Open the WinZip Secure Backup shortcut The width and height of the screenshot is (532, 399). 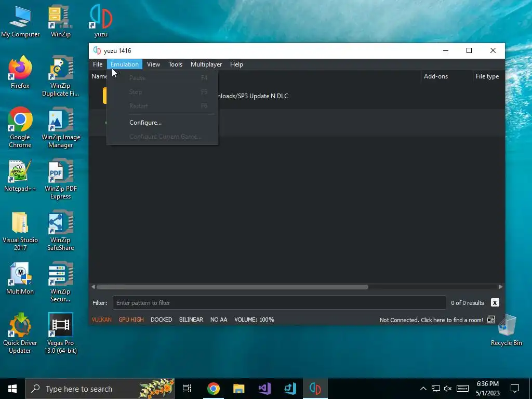point(60,282)
